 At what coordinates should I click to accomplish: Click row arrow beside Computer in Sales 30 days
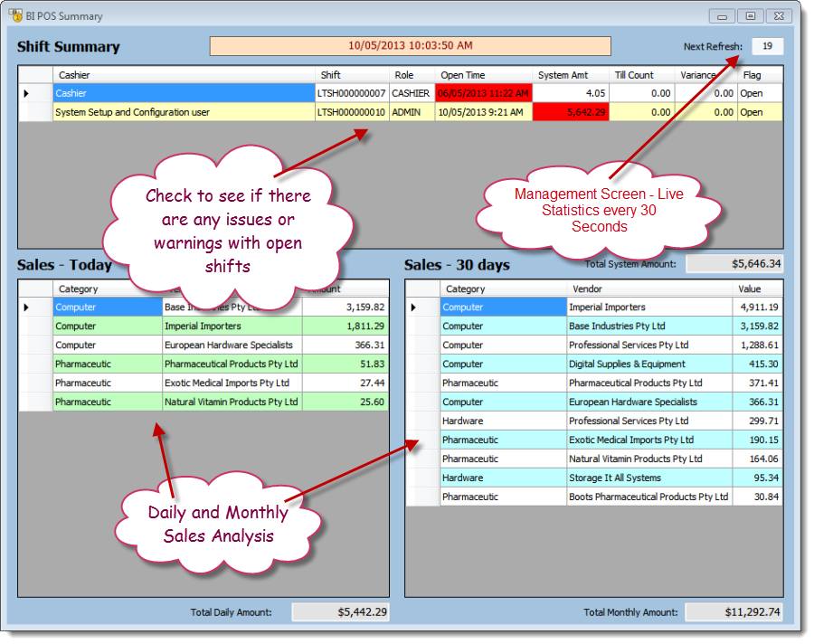tap(413, 308)
